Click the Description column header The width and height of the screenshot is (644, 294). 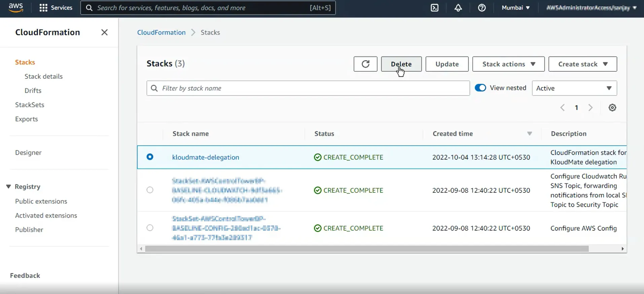[x=569, y=134]
